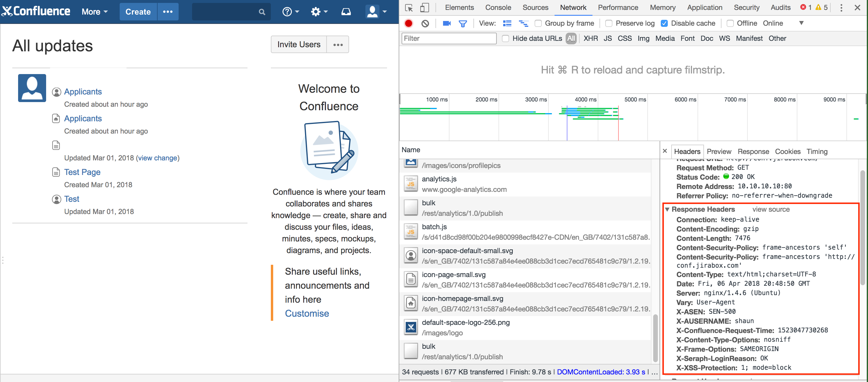Click the Invite Users button

[x=299, y=44]
